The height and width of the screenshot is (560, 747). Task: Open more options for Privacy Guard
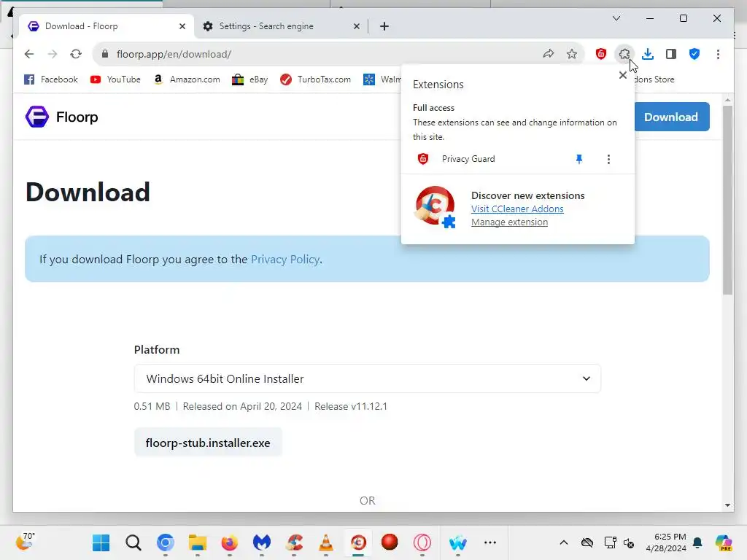pyautogui.click(x=608, y=159)
